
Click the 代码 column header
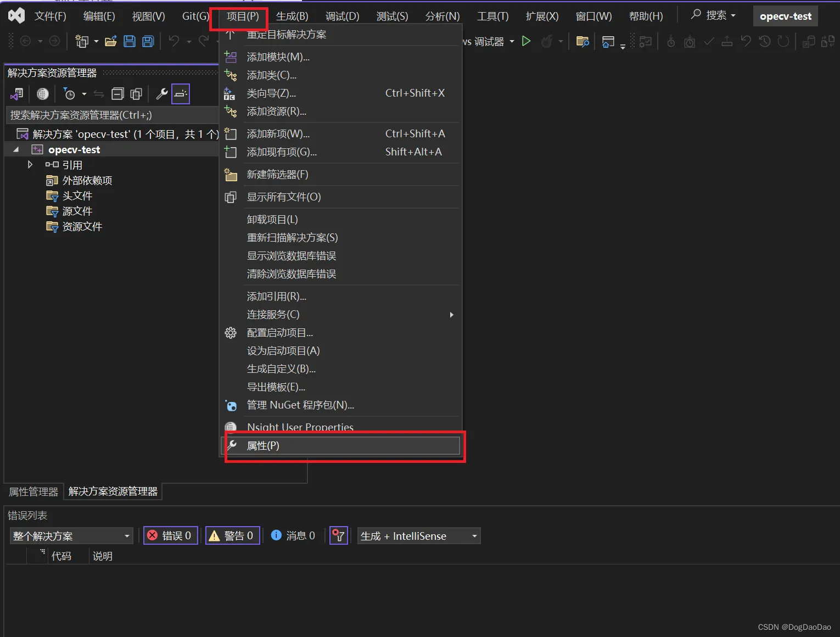click(x=61, y=556)
